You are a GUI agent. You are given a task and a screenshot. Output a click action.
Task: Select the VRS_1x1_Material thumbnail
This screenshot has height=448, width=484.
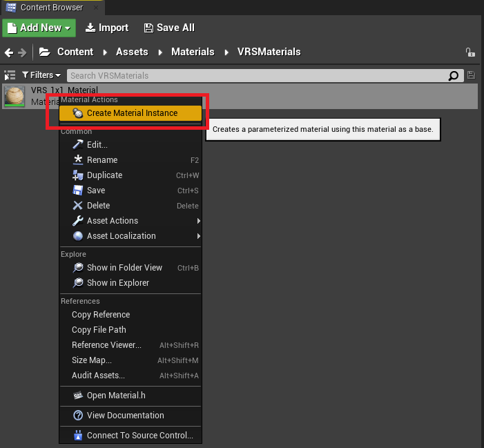coord(14,96)
